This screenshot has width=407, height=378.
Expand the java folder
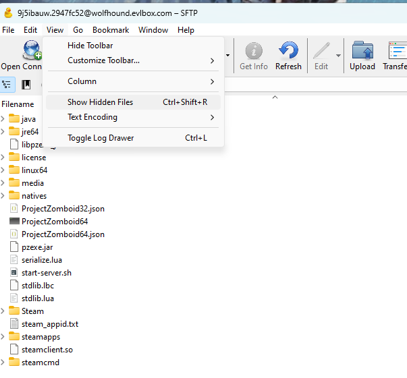tap(3, 119)
